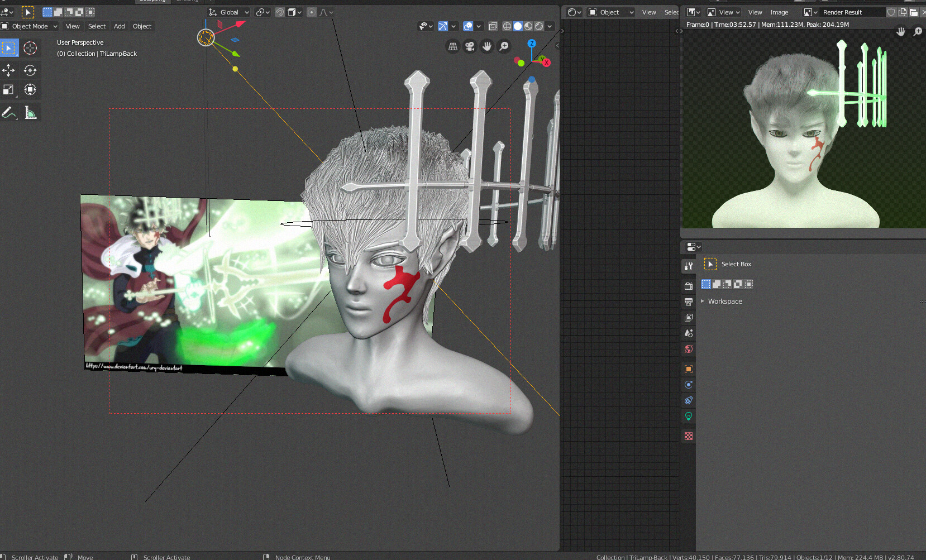Screen dimensions: 926x560
Task: Choose the Rotate tool
Action: [x=30, y=70]
